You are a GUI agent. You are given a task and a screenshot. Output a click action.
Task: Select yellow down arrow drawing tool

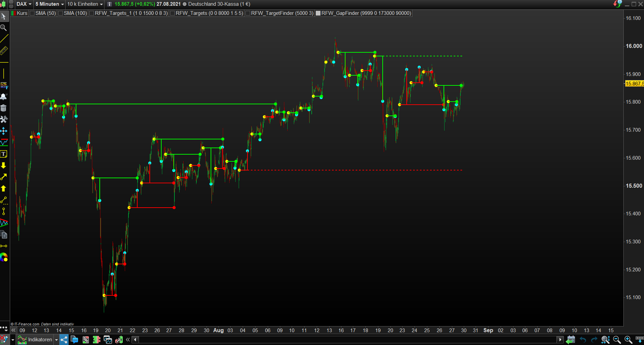[4, 165]
